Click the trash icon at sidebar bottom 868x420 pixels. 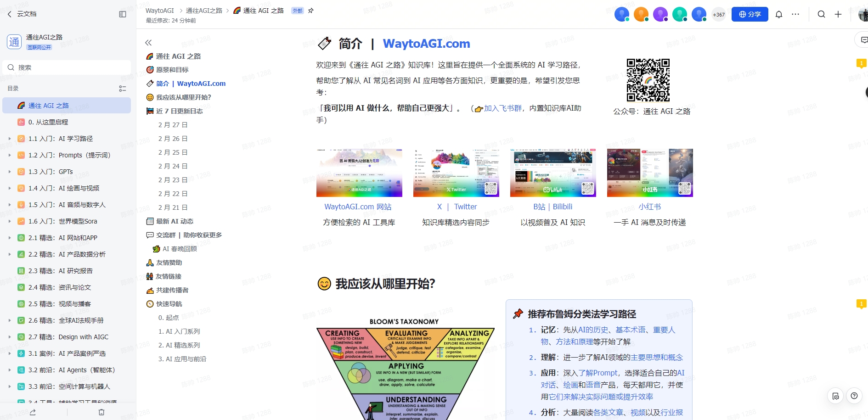(x=101, y=412)
